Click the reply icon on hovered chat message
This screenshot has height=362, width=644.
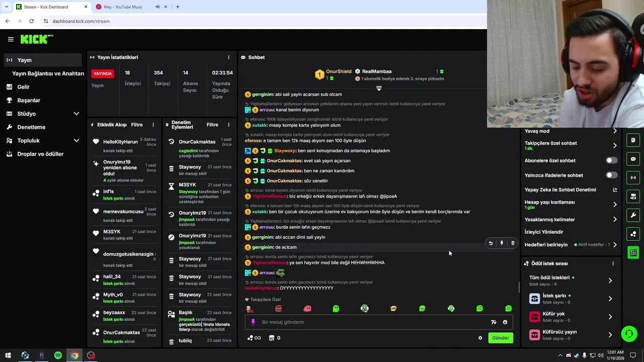[491, 243]
